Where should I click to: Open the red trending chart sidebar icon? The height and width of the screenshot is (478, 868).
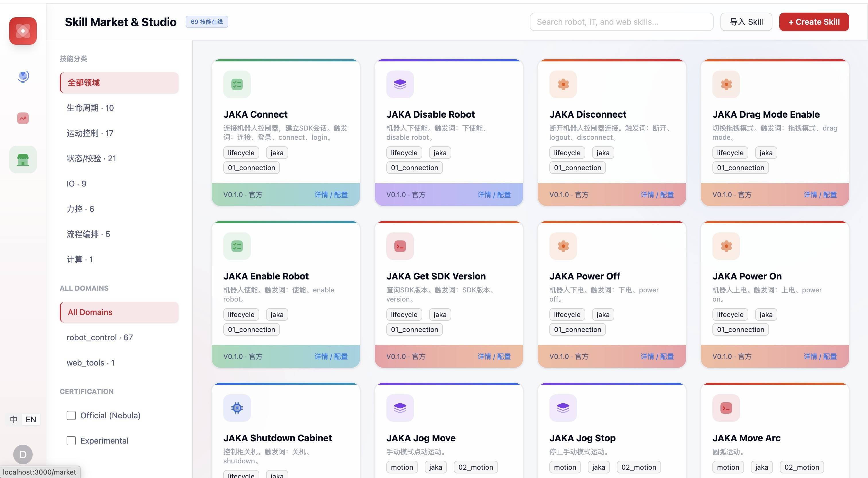click(x=23, y=118)
